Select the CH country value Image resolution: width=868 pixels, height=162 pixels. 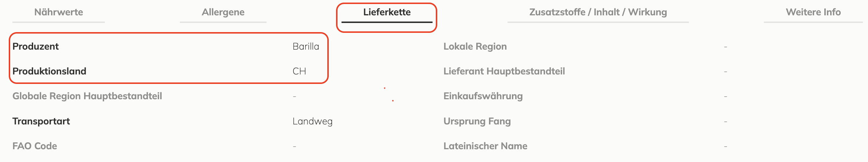pos(299,71)
